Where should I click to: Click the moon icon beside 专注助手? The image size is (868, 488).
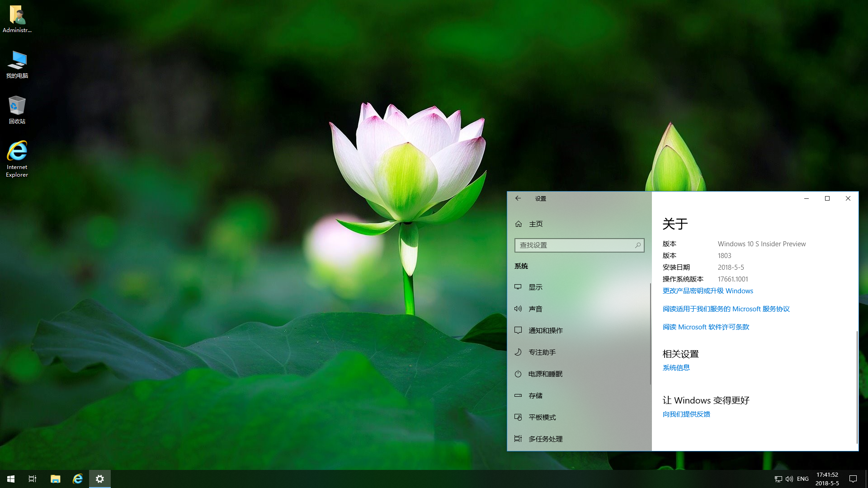518,352
